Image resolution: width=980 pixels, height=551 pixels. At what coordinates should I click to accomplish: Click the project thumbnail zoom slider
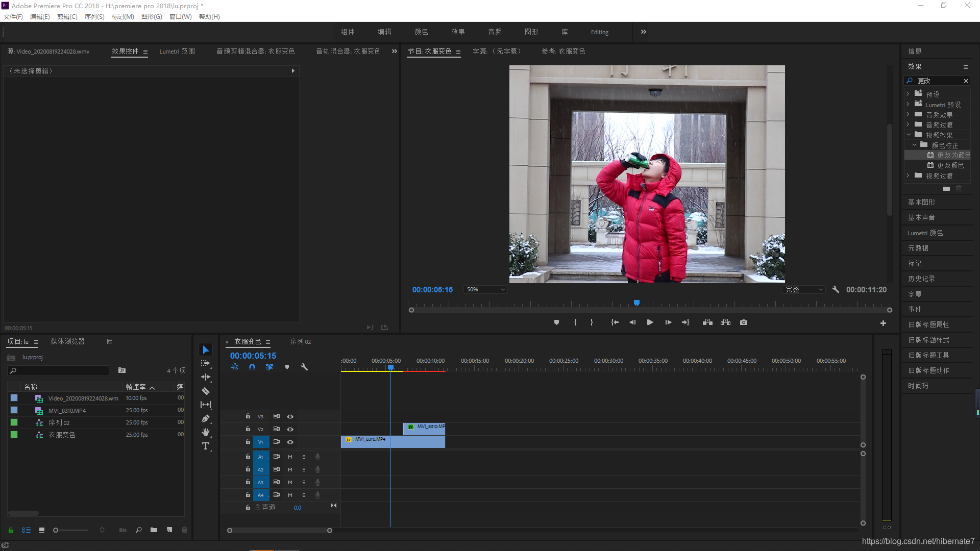pyautogui.click(x=71, y=530)
